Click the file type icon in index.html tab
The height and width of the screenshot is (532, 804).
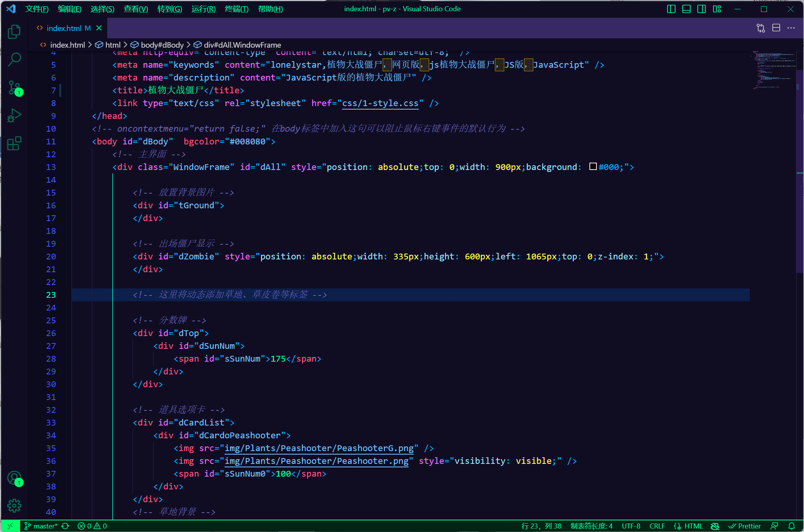pos(40,28)
